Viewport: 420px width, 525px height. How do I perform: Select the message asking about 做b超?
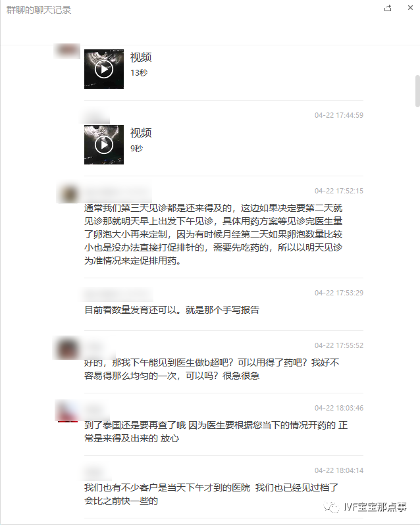(x=212, y=369)
